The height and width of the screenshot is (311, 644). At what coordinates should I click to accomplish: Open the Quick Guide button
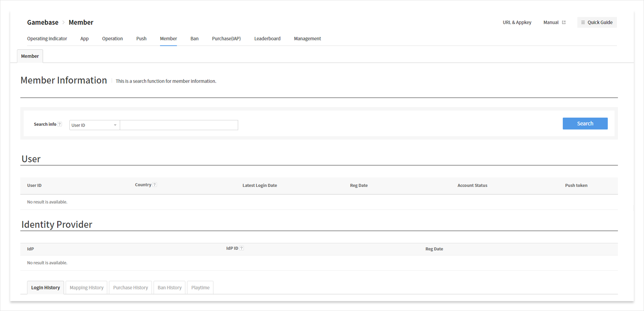click(597, 22)
